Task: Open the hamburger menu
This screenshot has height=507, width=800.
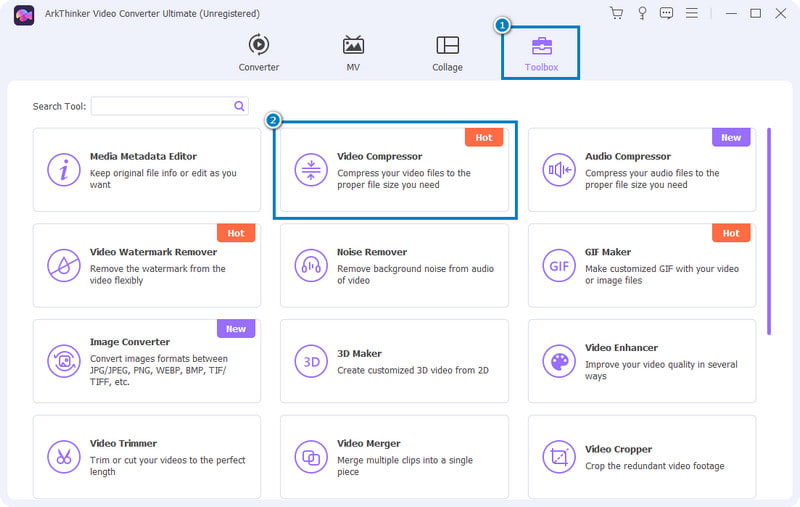Action: (x=692, y=13)
